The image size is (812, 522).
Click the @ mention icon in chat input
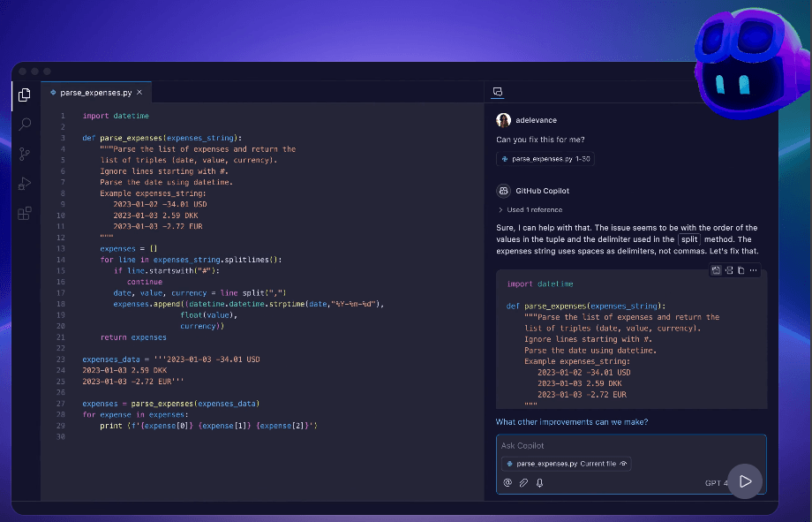[x=507, y=483]
